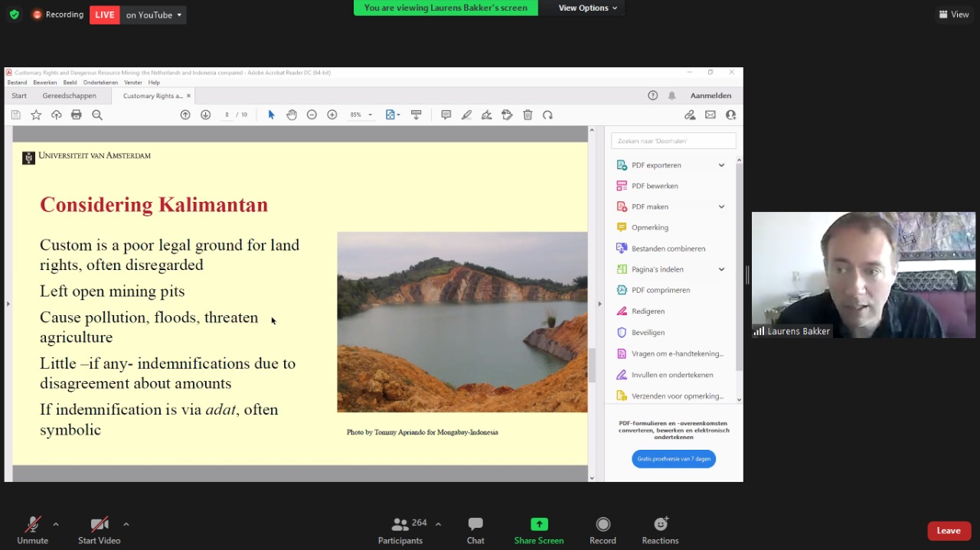The width and height of the screenshot is (980, 550).
Task: Click the Share Screen icon
Action: (539, 525)
